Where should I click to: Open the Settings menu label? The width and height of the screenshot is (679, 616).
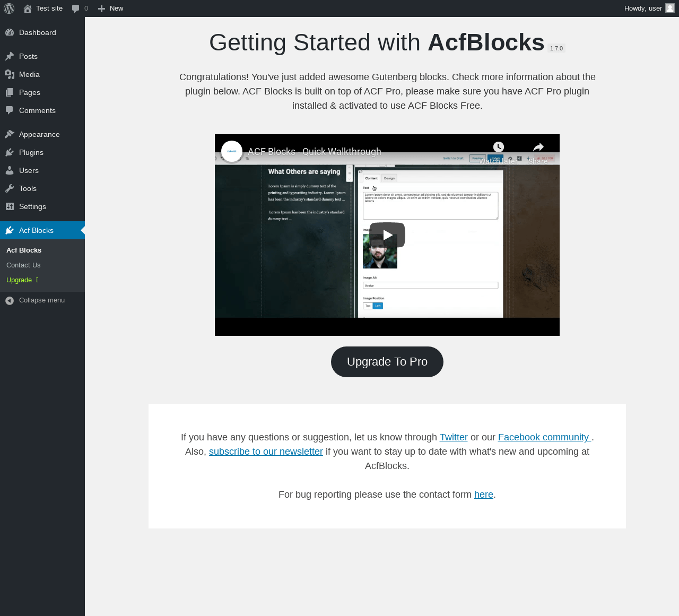pyautogui.click(x=32, y=206)
